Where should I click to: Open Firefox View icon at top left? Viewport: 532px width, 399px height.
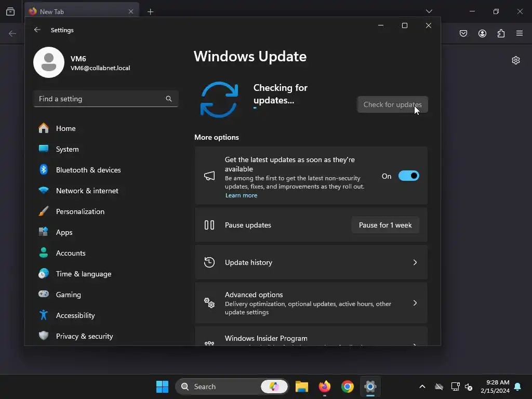10,11
